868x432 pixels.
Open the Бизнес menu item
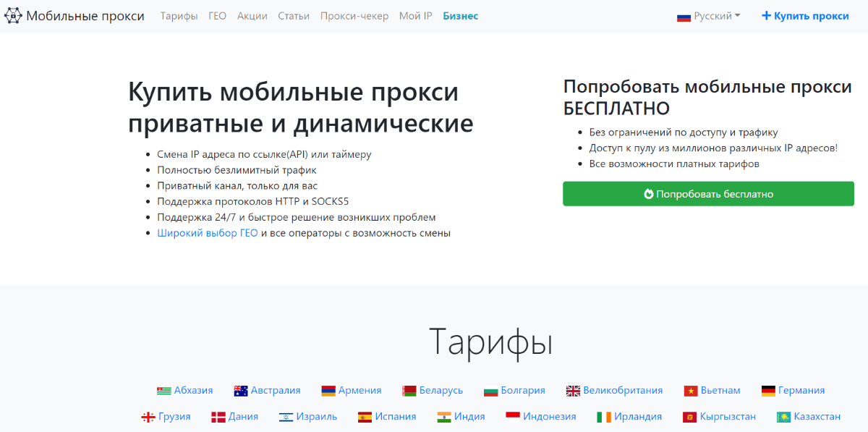(x=461, y=16)
